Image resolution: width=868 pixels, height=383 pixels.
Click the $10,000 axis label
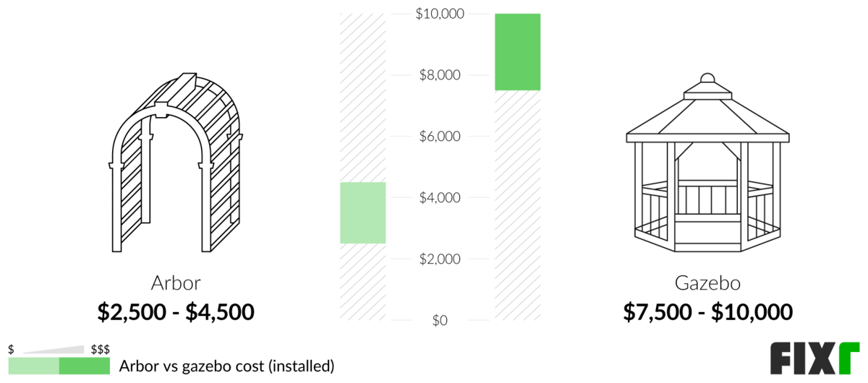coord(440,14)
